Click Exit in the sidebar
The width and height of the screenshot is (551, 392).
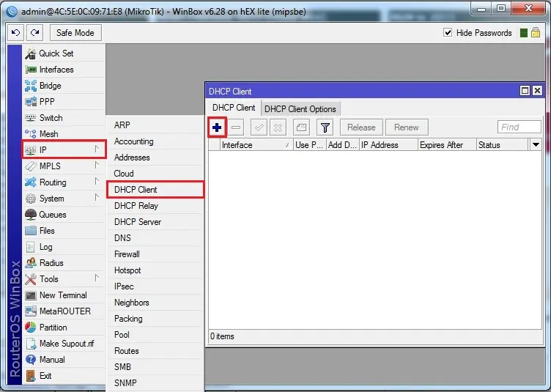click(64, 376)
